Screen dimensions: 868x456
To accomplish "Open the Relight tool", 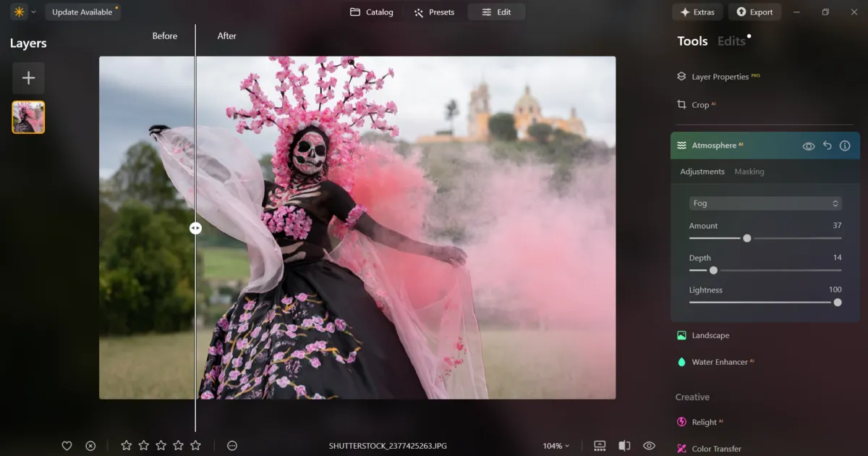I will (x=707, y=422).
